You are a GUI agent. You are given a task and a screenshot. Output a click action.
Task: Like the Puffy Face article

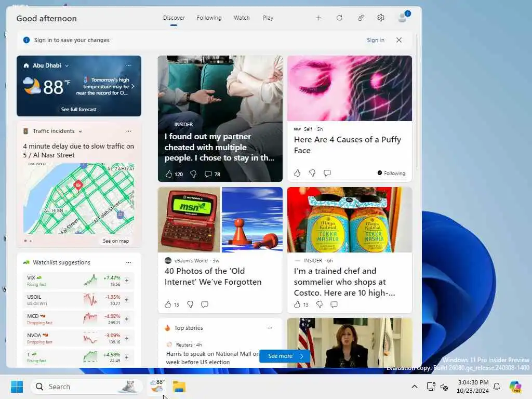tap(297, 173)
